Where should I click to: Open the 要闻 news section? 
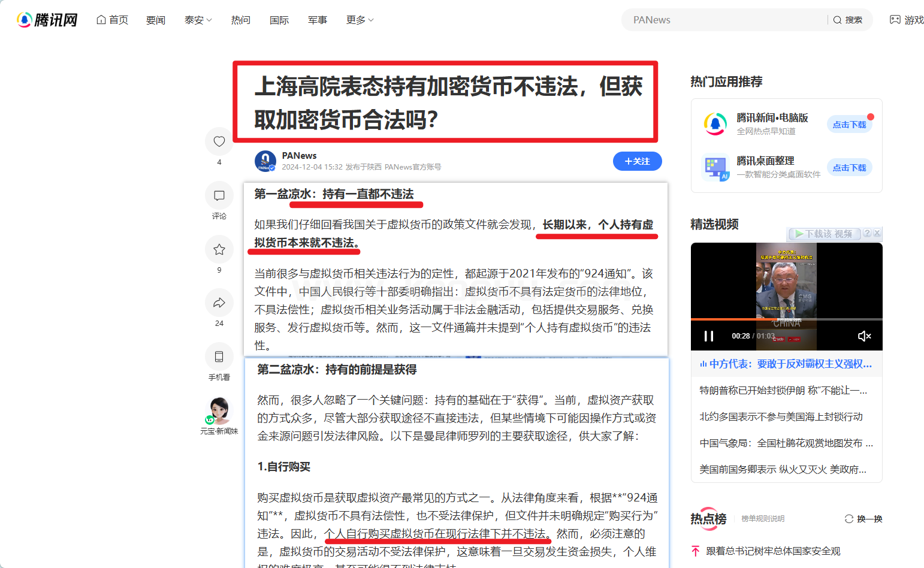pos(156,20)
